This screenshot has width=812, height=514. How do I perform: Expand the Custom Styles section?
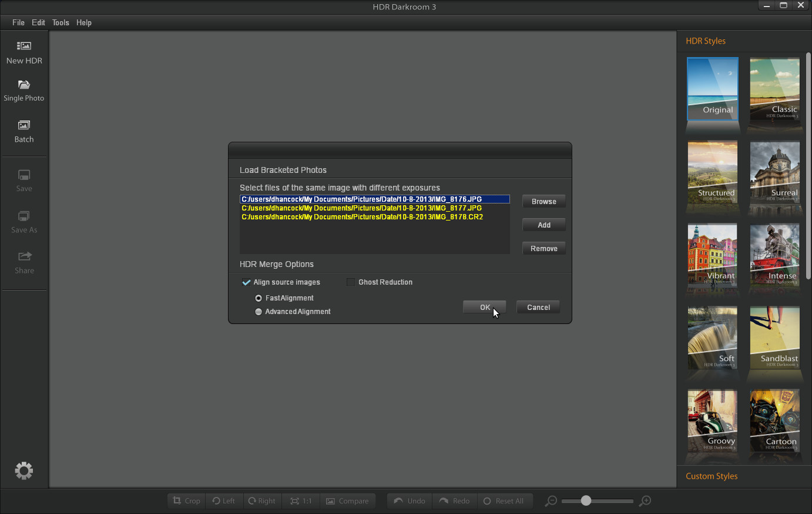pos(712,476)
